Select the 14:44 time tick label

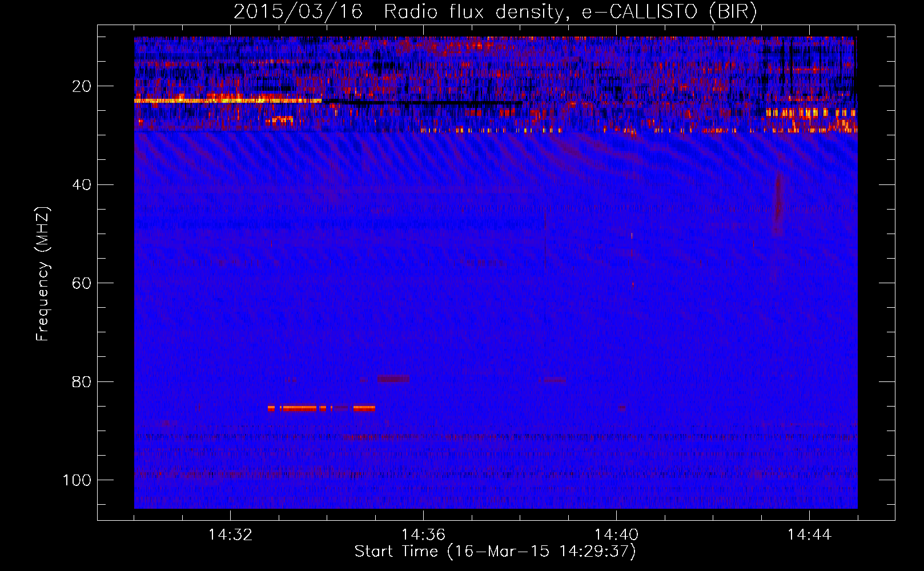[x=809, y=535]
